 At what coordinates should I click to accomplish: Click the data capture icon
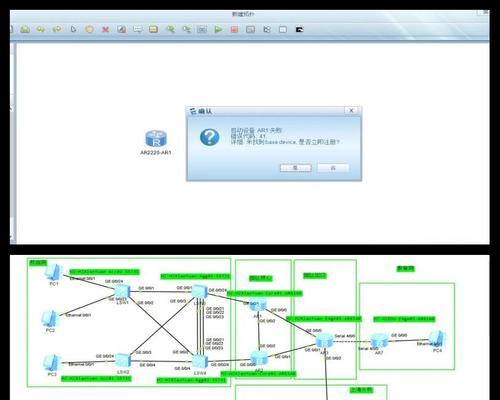[250, 30]
